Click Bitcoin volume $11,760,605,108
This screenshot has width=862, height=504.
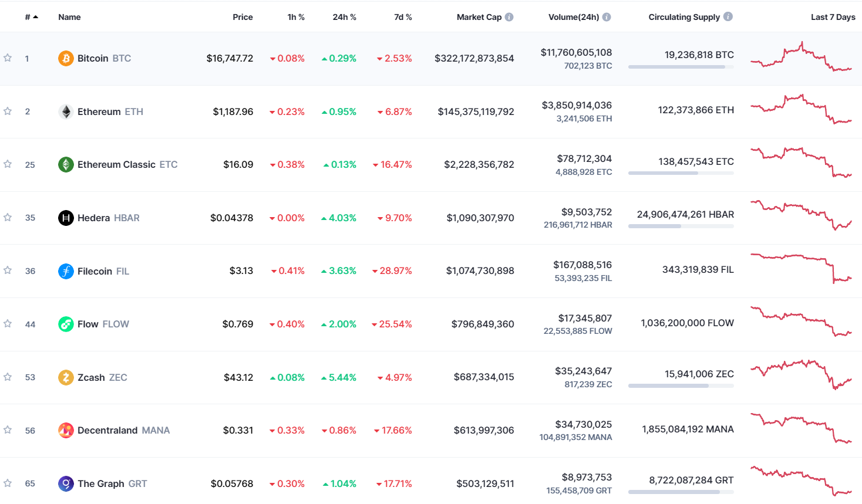point(576,53)
